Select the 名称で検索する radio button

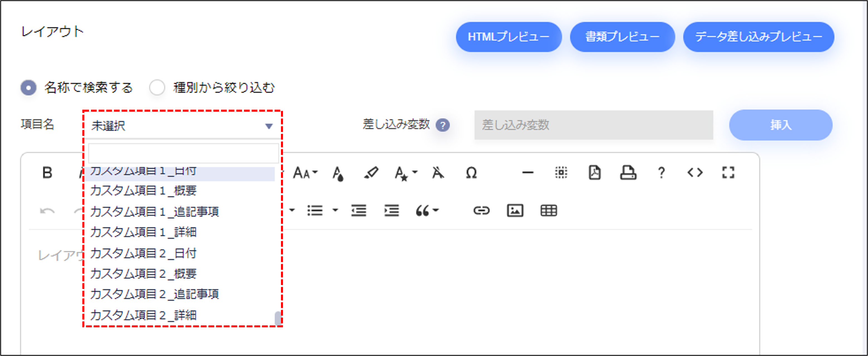pyautogui.click(x=29, y=87)
